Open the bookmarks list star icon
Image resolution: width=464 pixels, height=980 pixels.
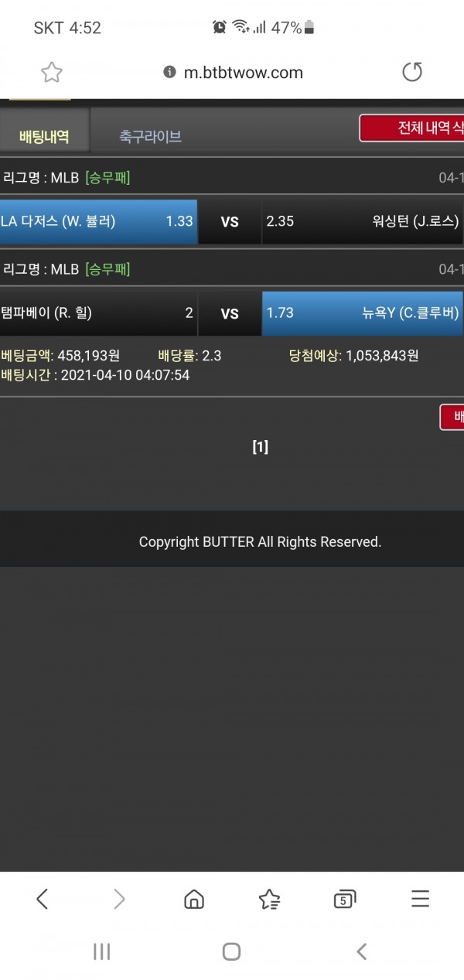tap(269, 898)
